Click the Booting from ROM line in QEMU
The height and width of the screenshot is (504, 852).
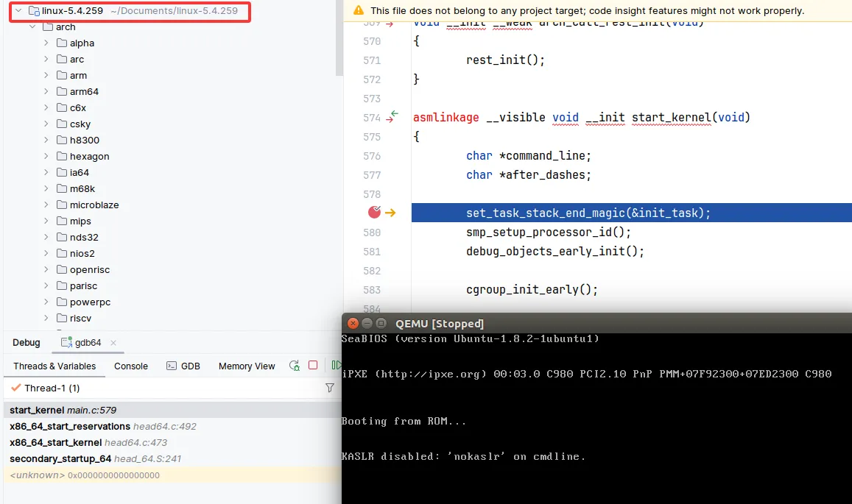click(x=404, y=421)
